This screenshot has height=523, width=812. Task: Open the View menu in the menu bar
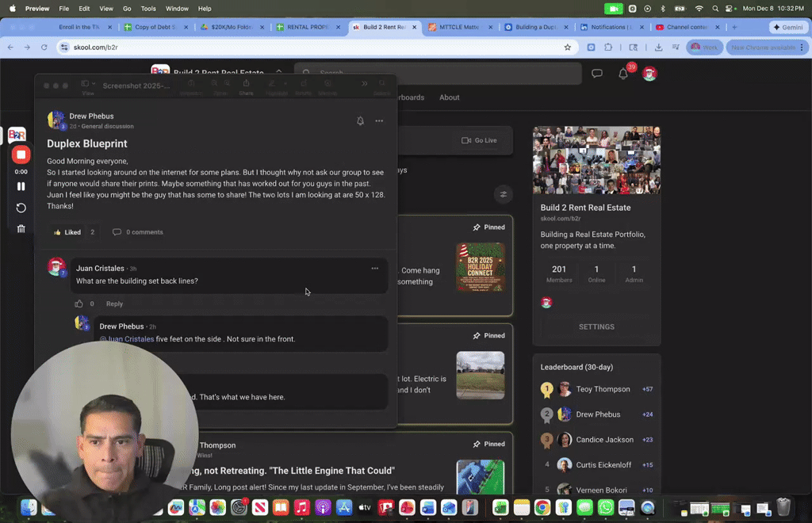point(106,8)
